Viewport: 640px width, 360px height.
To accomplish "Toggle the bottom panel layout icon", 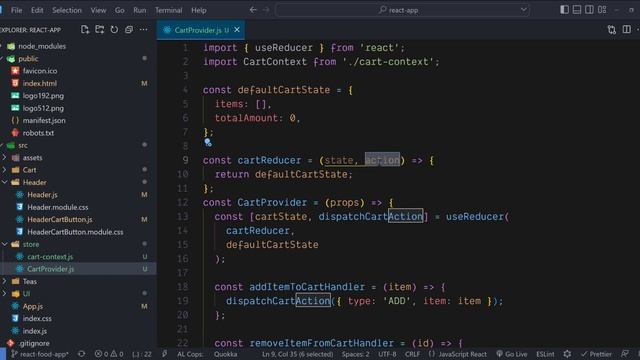I will coord(577,9).
